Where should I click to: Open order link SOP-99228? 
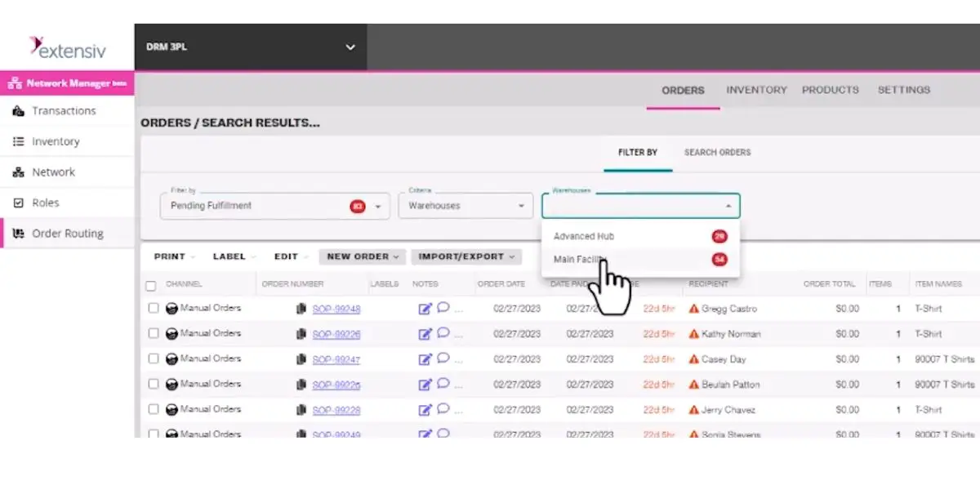click(x=336, y=411)
